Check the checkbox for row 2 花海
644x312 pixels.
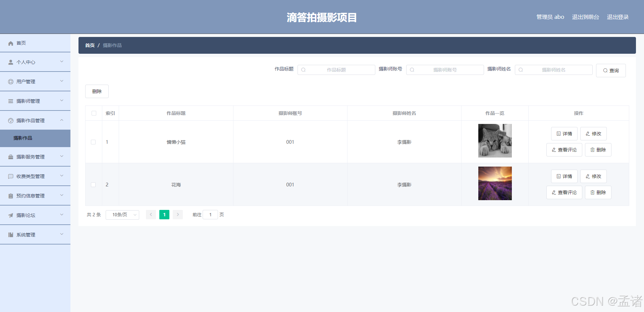tap(94, 184)
